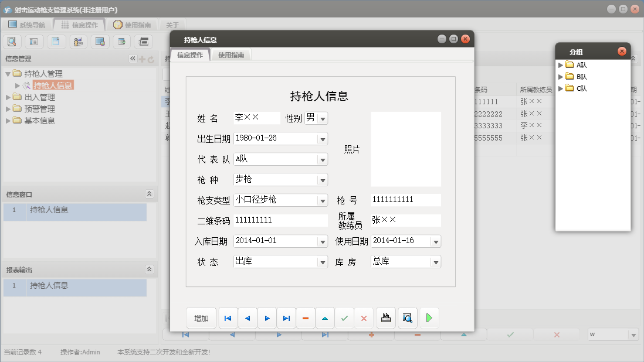644x362 pixels.
Task: Collapse the 信息管理 sidebar panel
Action: click(132, 58)
